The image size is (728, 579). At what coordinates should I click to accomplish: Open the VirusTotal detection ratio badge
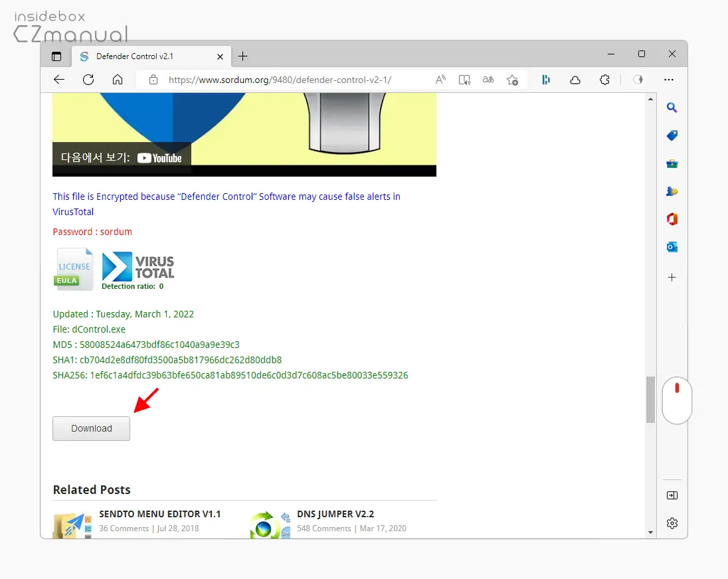tap(138, 271)
